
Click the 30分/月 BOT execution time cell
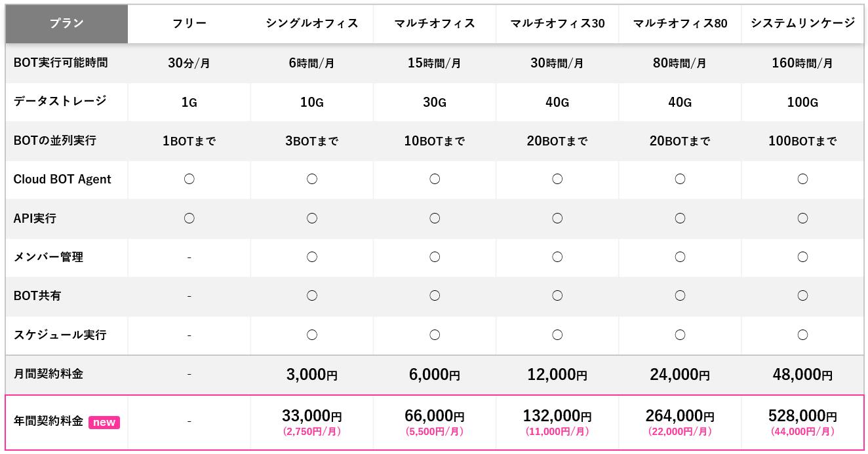pyautogui.click(x=189, y=64)
